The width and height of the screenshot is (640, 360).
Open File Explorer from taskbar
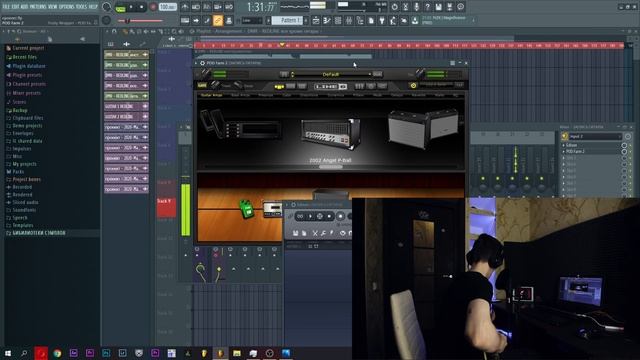pos(237,353)
